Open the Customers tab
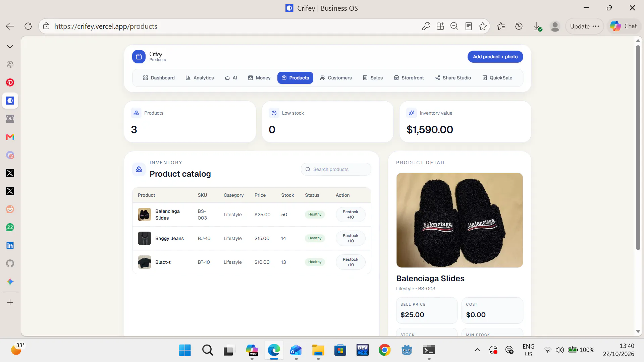This screenshot has width=644, height=362. 336,78
